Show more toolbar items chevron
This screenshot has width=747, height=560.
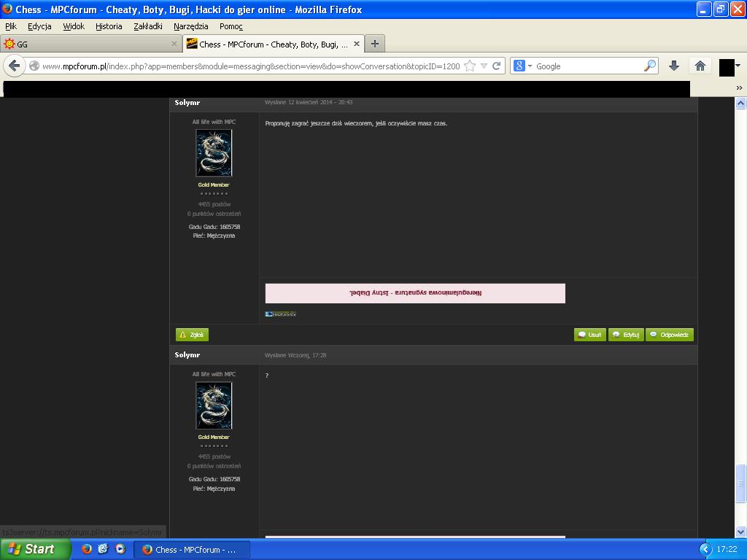click(x=739, y=87)
